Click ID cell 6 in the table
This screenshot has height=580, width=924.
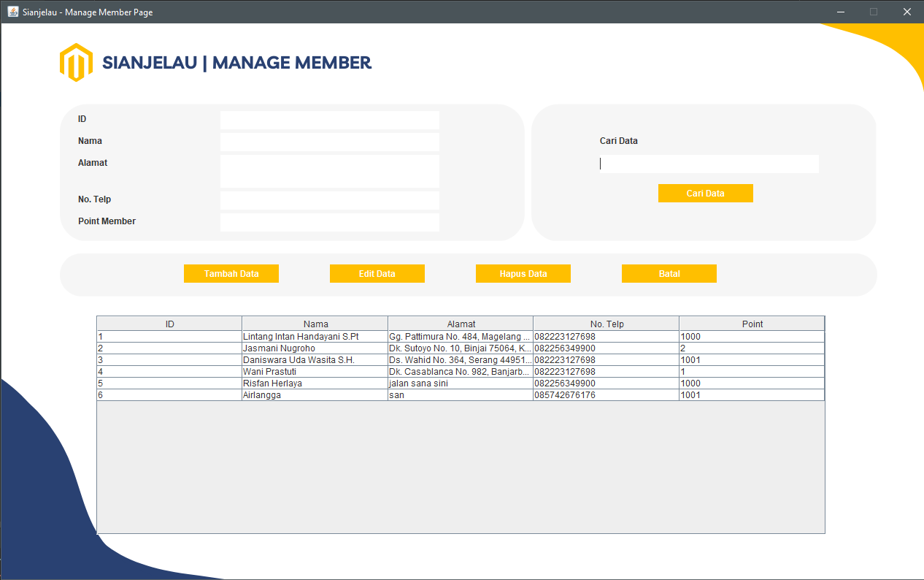(169, 395)
